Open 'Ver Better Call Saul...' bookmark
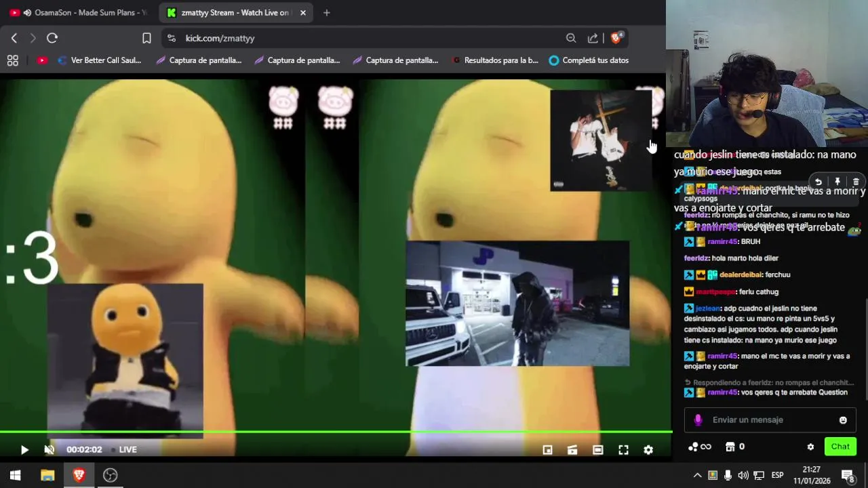Viewport: 868px width, 488px height. click(x=100, y=60)
